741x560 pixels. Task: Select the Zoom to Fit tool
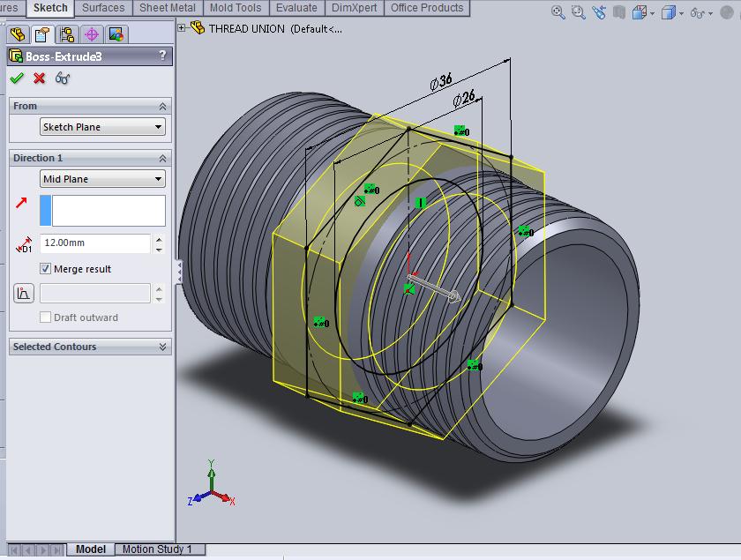pyautogui.click(x=554, y=13)
